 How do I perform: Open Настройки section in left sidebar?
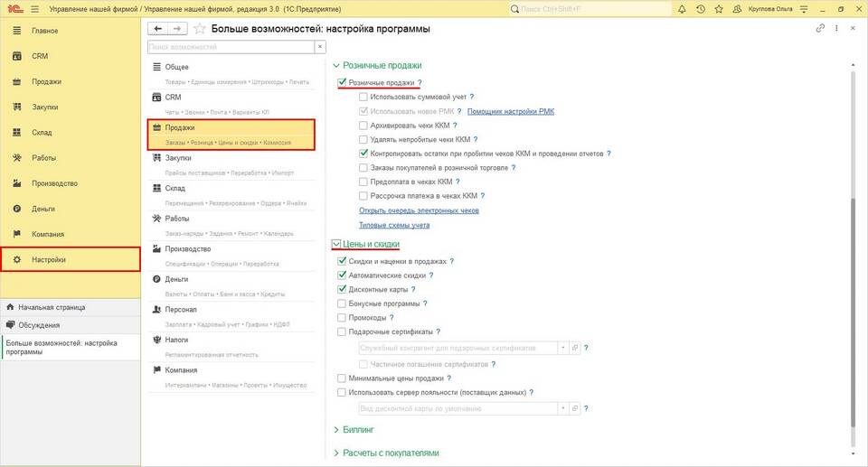70,259
